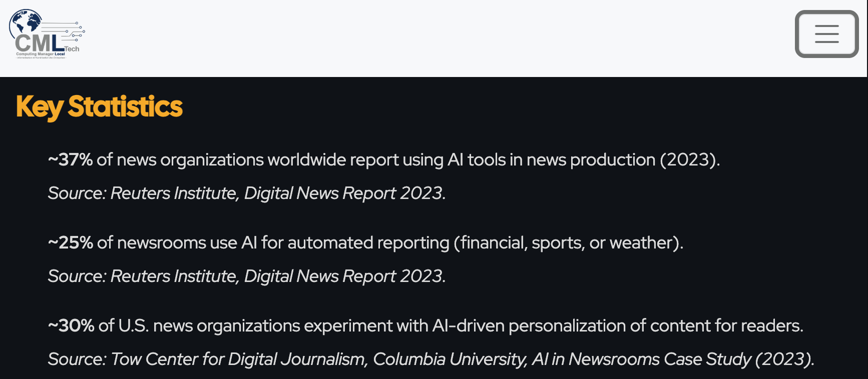Click the Reuters source under the 25% statistic
The image size is (868, 379).
246,276
